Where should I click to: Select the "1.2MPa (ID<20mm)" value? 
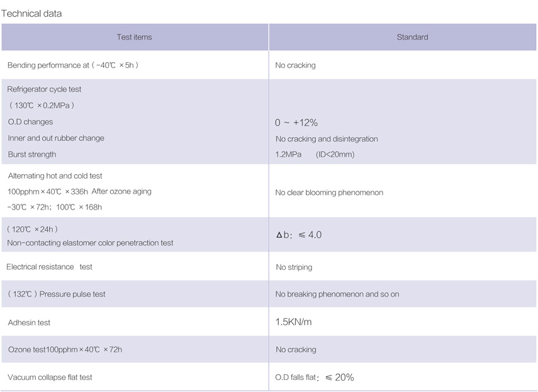315,155
